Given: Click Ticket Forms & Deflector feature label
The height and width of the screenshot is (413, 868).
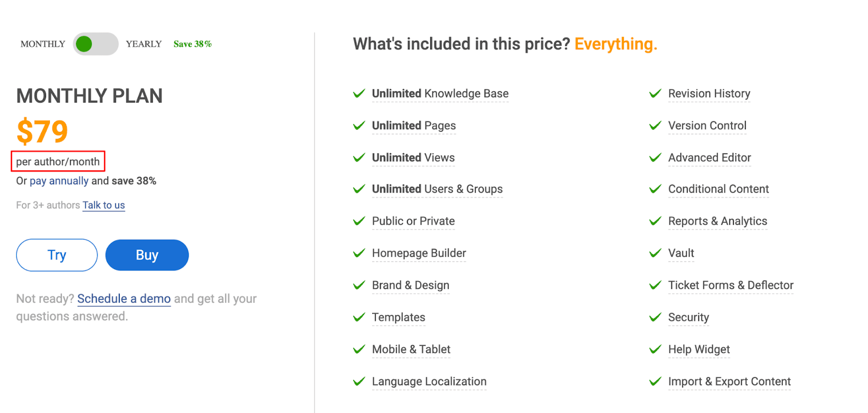Looking at the screenshot, I should click(730, 285).
